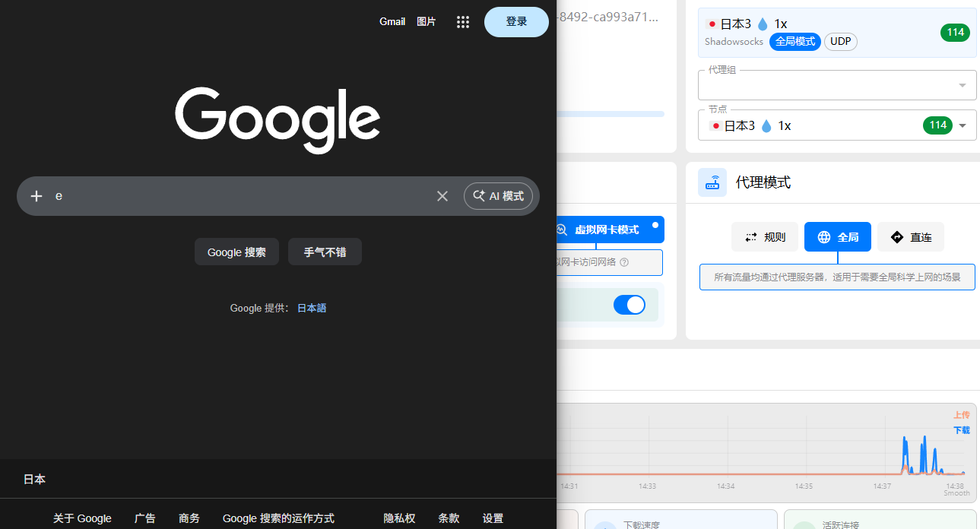Viewport: 980px width, 529px height.
Task: Expand the 代理组 dropdown
Action: point(963,85)
